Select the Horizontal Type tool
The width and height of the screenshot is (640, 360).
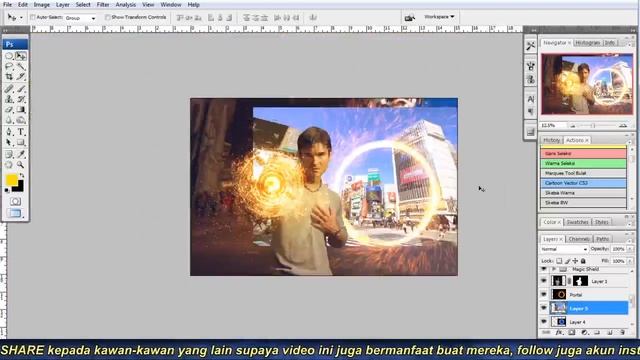[21, 132]
